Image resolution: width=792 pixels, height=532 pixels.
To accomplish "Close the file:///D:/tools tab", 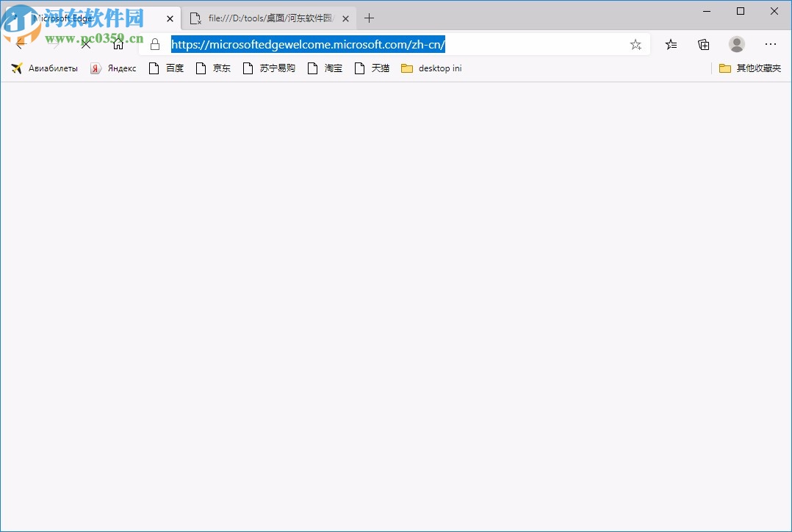I will pos(345,18).
